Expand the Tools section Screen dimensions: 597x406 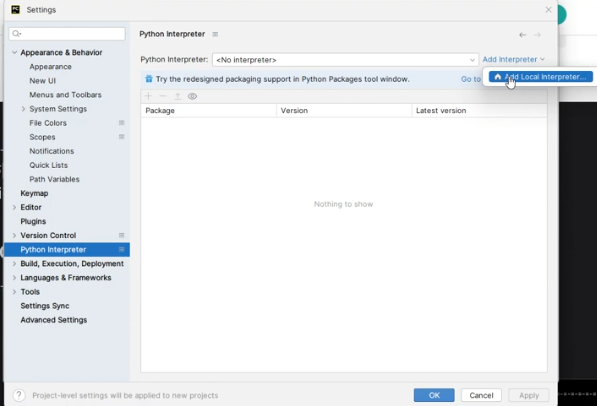[14, 292]
